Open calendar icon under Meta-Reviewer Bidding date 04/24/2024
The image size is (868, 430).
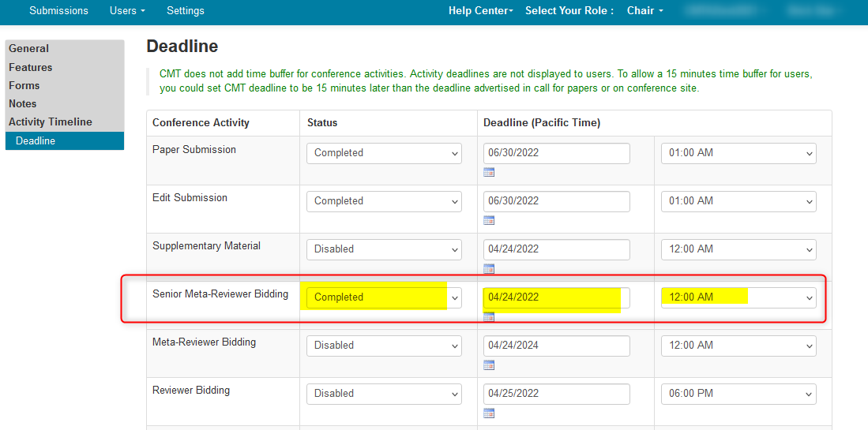point(489,365)
